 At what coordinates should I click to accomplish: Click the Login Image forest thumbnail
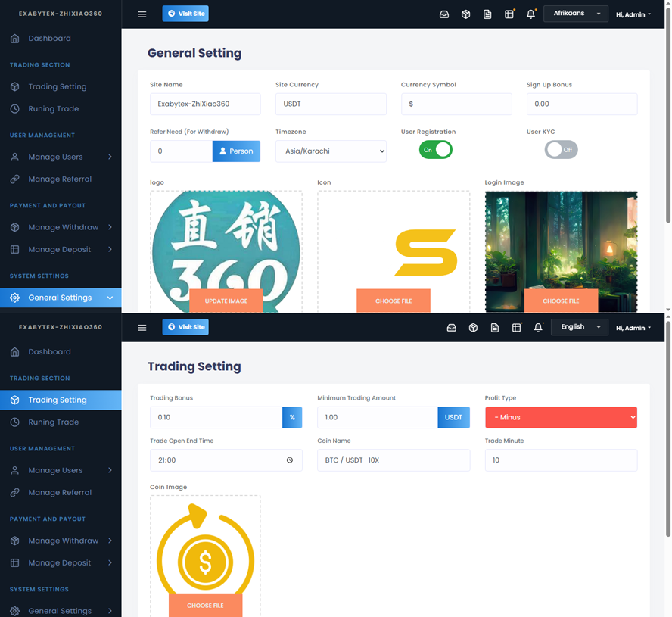coord(561,242)
